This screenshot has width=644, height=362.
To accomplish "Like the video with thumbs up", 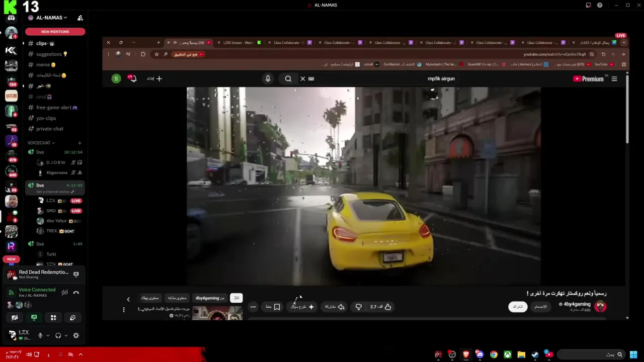I will coord(381,307).
